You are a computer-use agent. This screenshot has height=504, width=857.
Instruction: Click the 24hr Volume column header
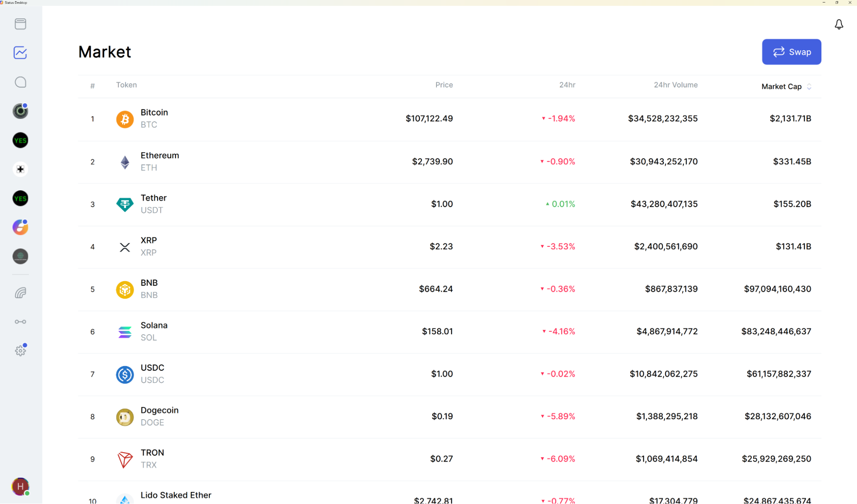[x=675, y=85]
